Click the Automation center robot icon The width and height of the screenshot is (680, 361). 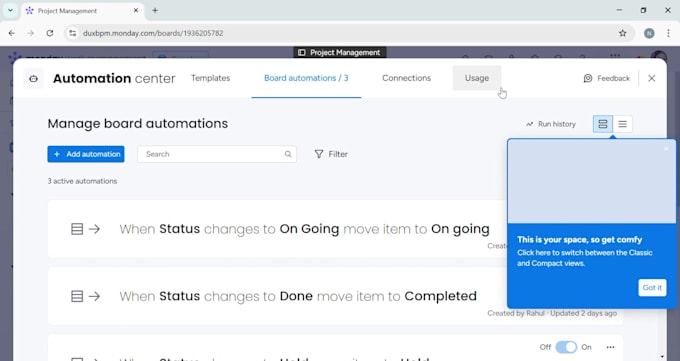point(33,79)
